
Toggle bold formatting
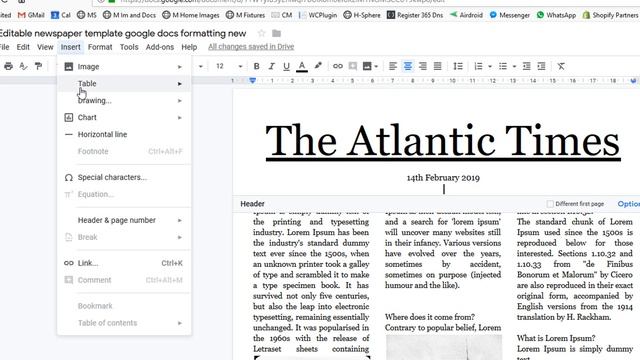tap(256, 66)
